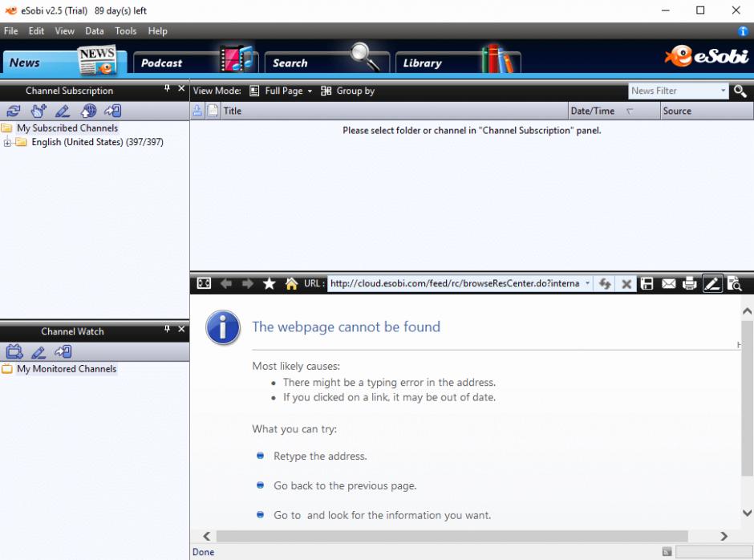Select My Subscribed Channels folder
Screen dimensions: 754x560
click(67, 128)
